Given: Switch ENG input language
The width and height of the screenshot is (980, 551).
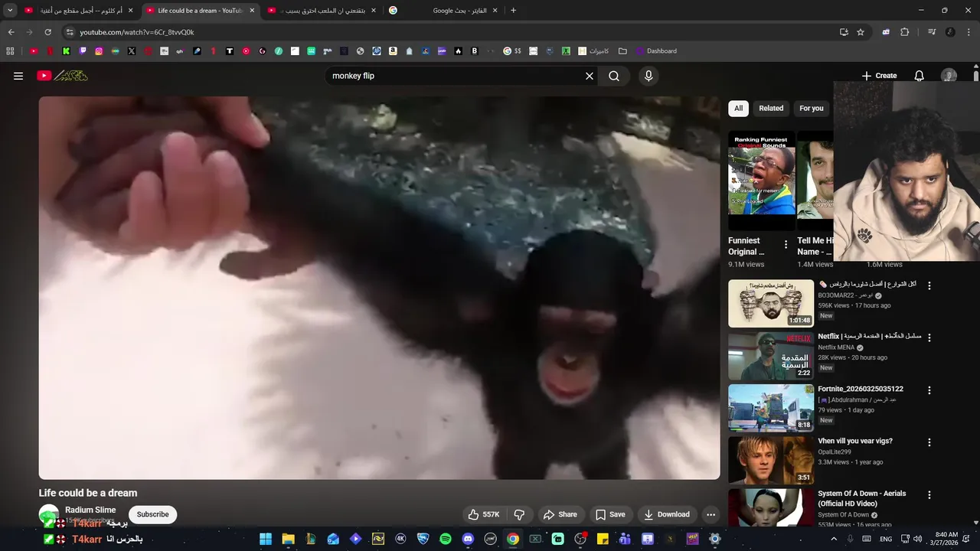Looking at the screenshot, I should click(886, 539).
